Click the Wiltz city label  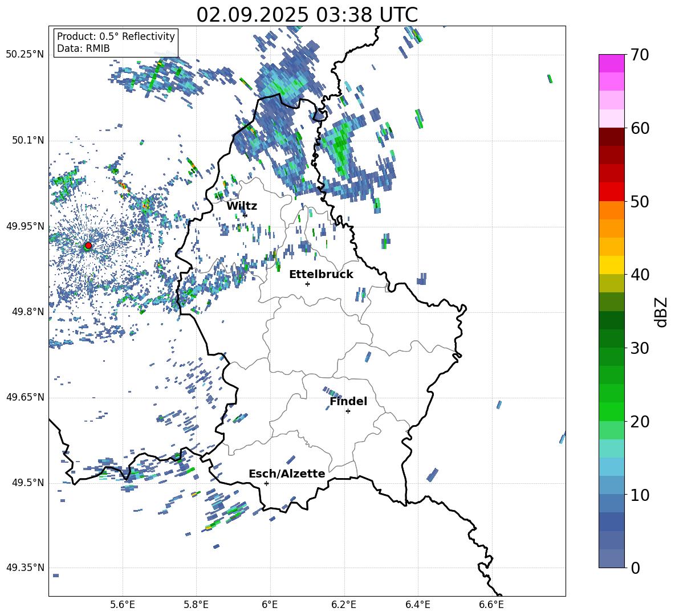[242, 206]
